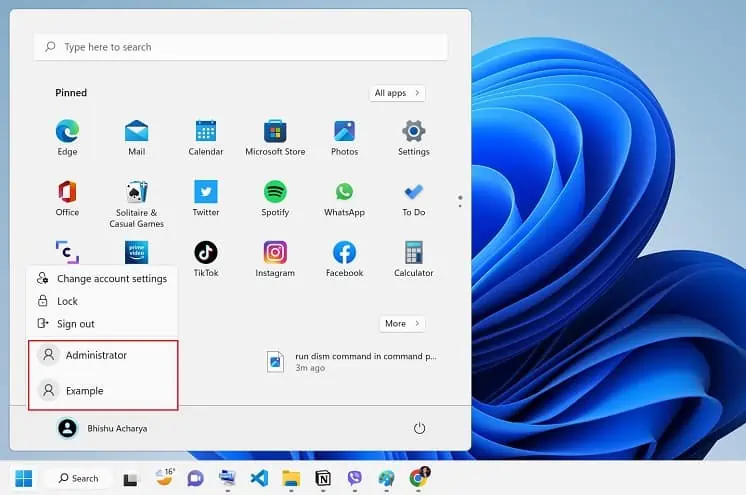Launch the Office app
This screenshot has width=746, height=495.
pos(67,198)
